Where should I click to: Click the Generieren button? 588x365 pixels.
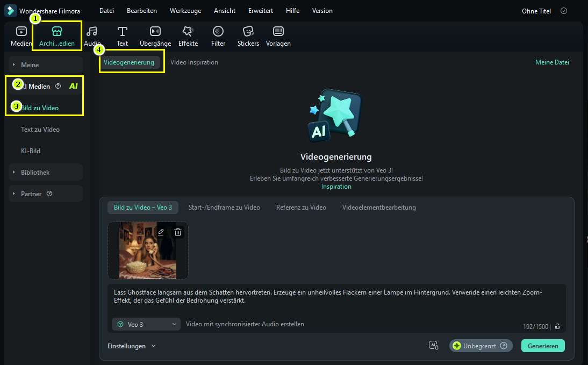(543, 346)
